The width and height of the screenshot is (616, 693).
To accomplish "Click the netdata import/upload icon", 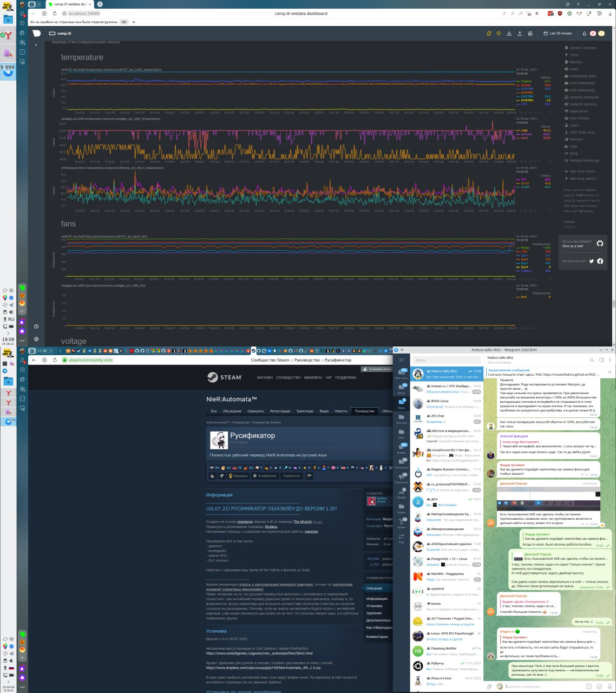I will (520, 34).
